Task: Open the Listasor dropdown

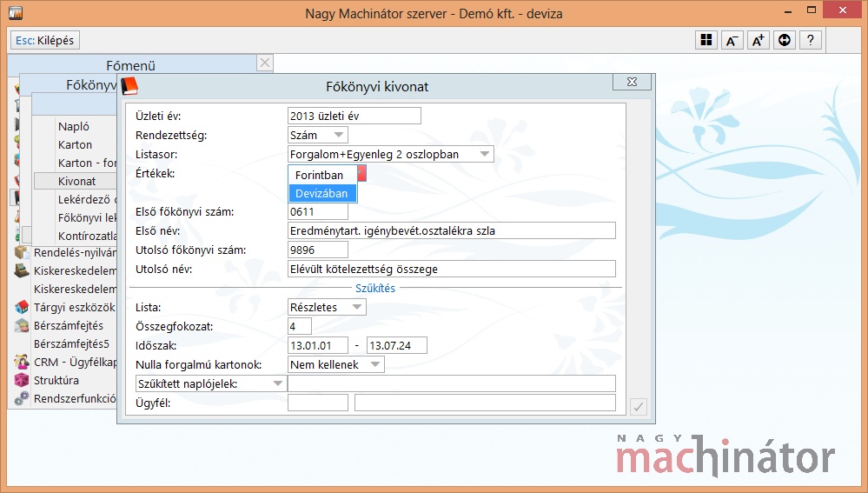Action: click(x=391, y=154)
